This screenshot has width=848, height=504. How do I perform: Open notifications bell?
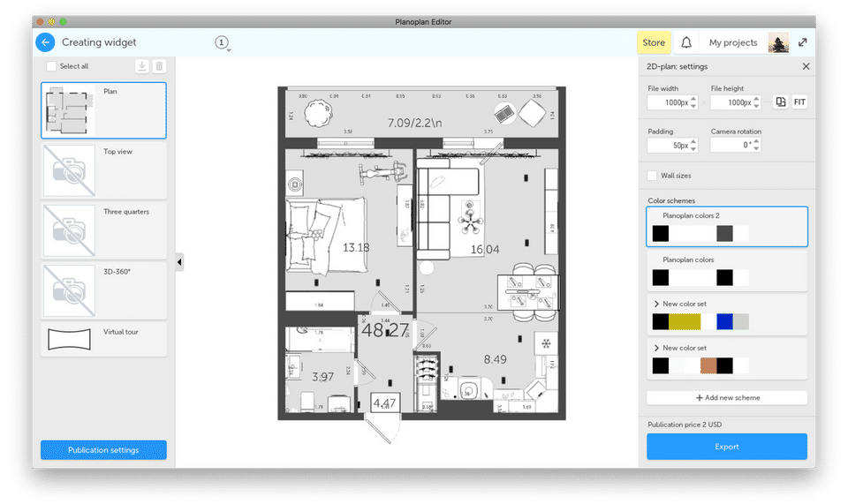coord(685,42)
